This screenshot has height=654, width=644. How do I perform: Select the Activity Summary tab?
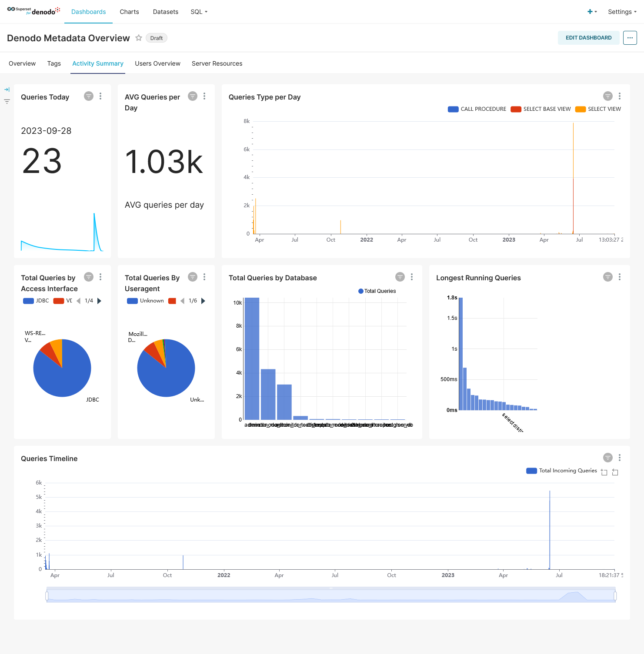pyautogui.click(x=98, y=63)
